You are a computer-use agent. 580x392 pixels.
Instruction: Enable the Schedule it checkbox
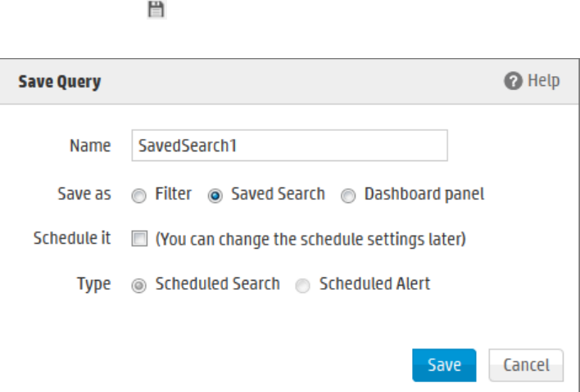coord(138,241)
